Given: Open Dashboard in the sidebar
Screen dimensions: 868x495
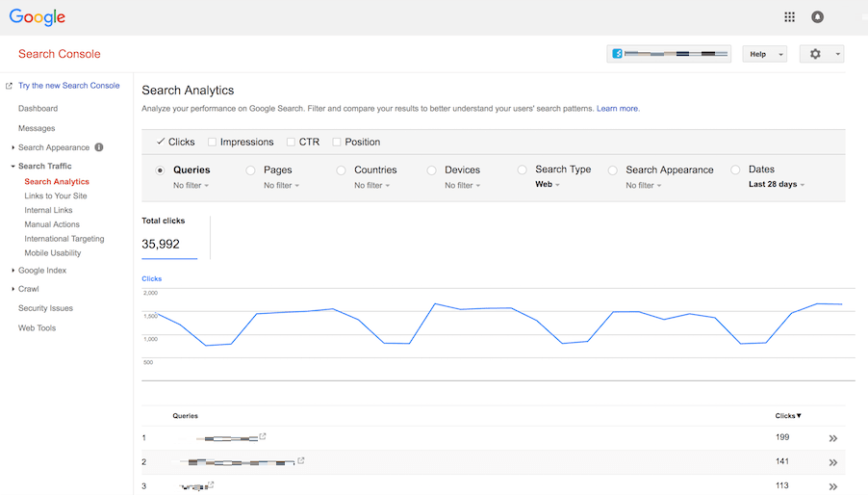Looking at the screenshot, I should click(38, 109).
